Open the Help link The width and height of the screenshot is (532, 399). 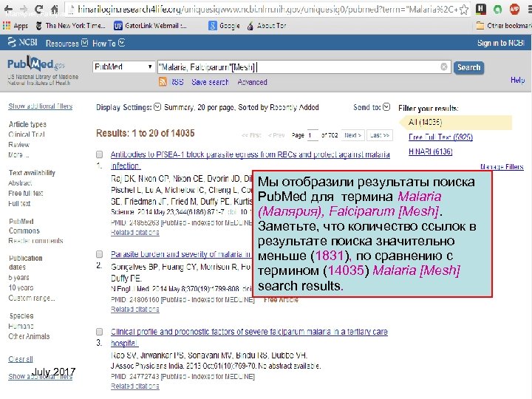click(517, 80)
